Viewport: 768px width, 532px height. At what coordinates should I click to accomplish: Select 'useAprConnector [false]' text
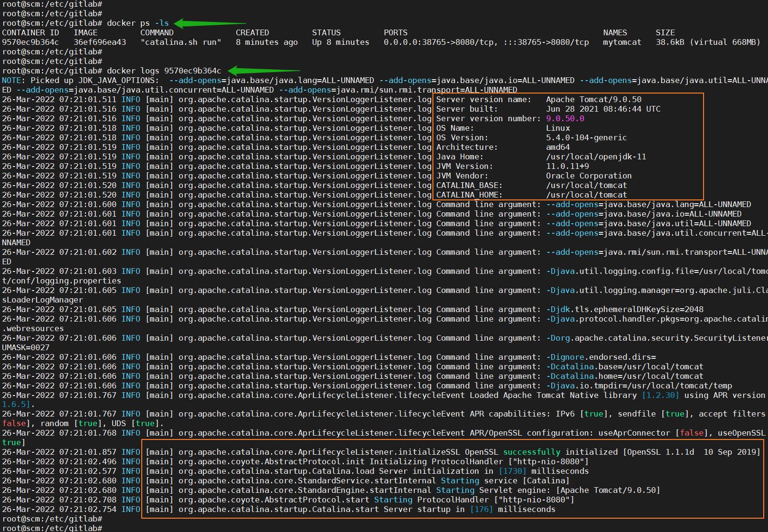pyautogui.click(x=653, y=433)
